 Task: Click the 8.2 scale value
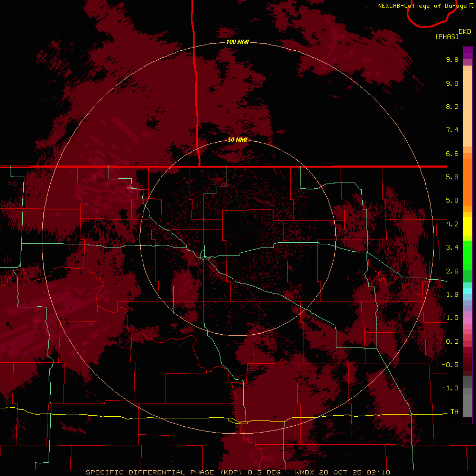tap(452, 106)
